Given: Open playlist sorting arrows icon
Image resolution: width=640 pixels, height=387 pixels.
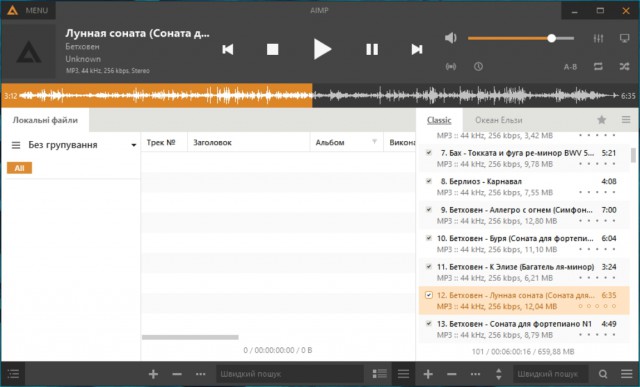Looking at the screenshot, I should pos(498,374).
